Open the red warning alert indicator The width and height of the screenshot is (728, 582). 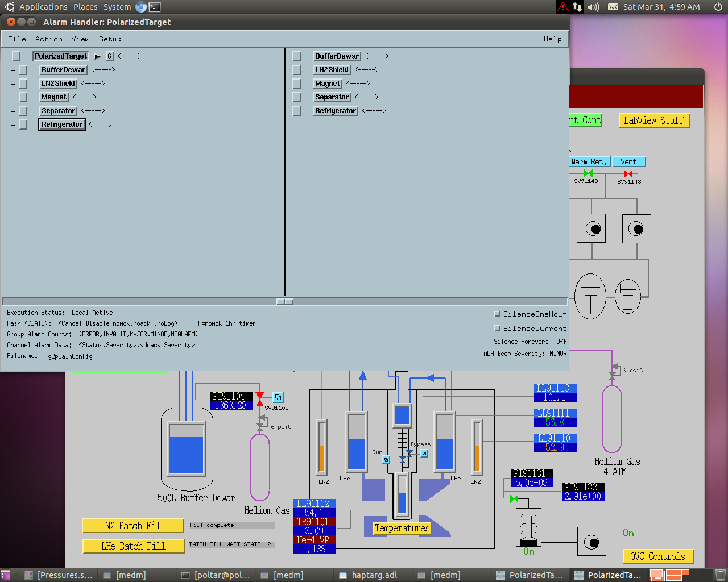[x=562, y=7]
